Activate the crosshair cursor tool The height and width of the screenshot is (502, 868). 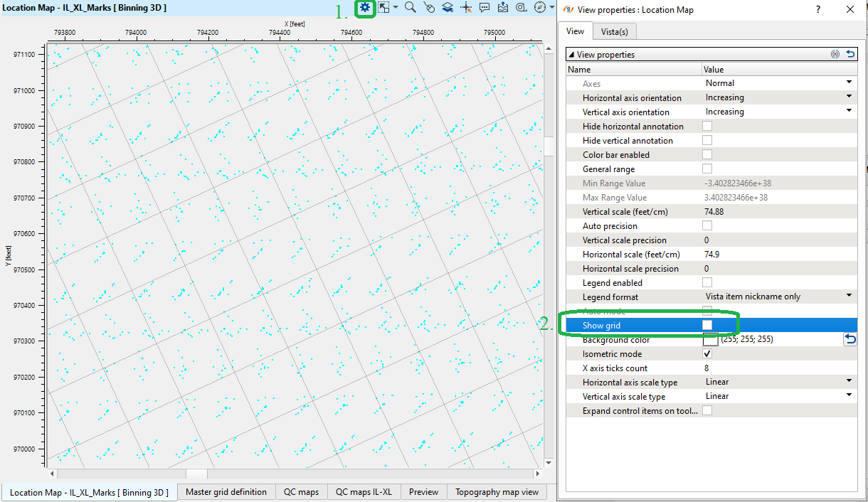click(467, 7)
